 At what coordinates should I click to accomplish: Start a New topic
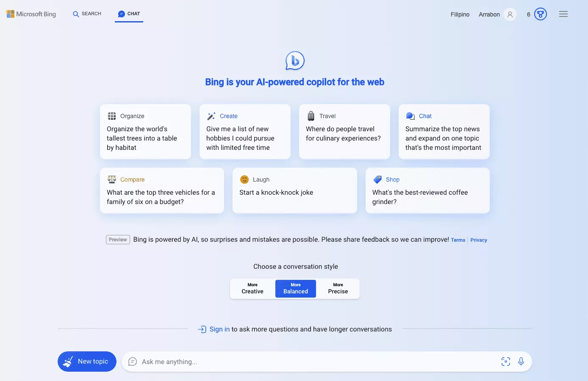[x=87, y=362]
